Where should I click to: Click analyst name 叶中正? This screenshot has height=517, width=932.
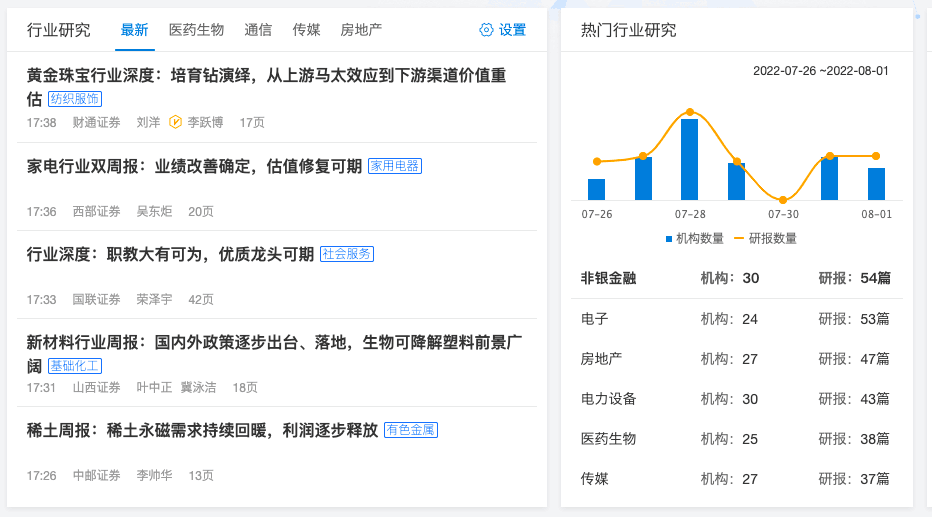tap(155, 387)
